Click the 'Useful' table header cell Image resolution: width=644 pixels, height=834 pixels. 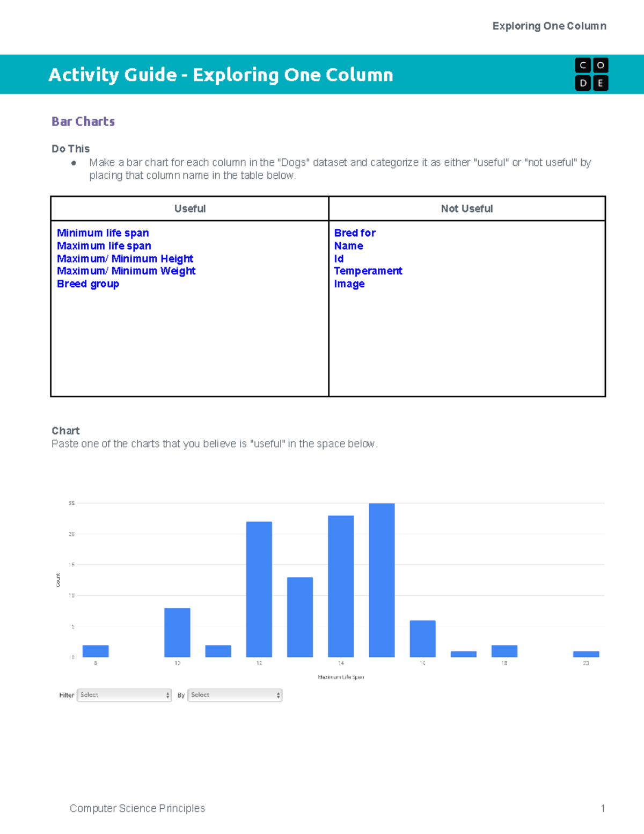(x=189, y=209)
